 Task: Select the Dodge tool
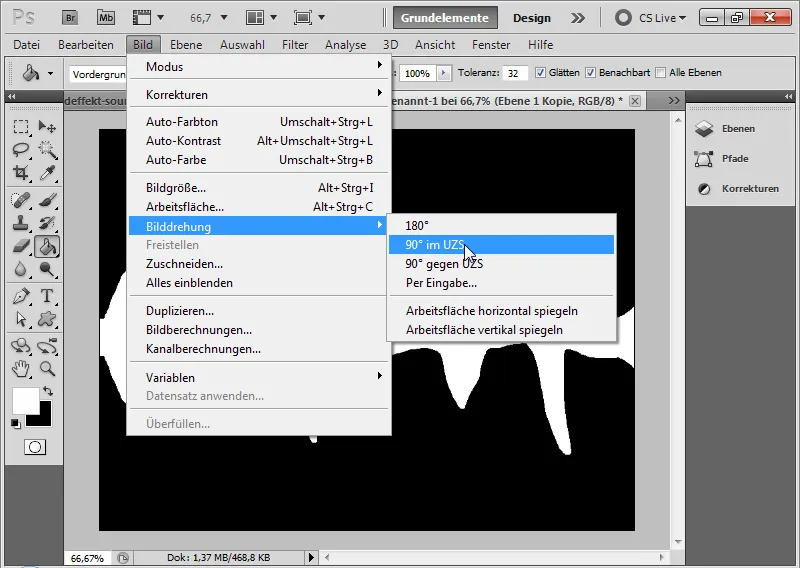[x=47, y=269]
